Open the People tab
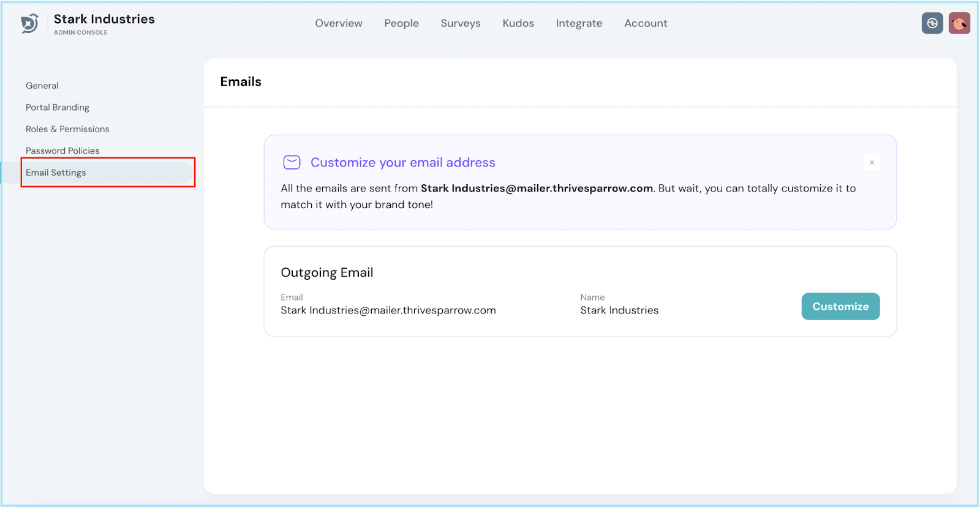This screenshot has height=508, width=980. click(x=401, y=23)
